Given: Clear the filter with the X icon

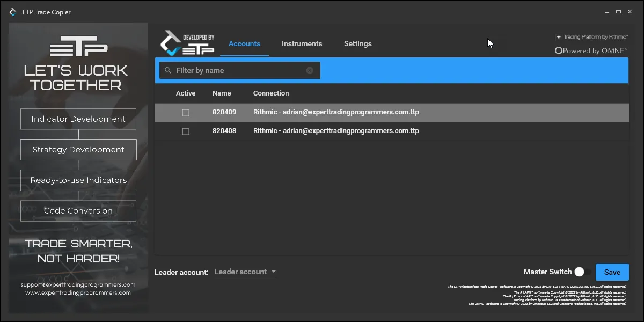Looking at the screenshot, I should tap(310, 70).
